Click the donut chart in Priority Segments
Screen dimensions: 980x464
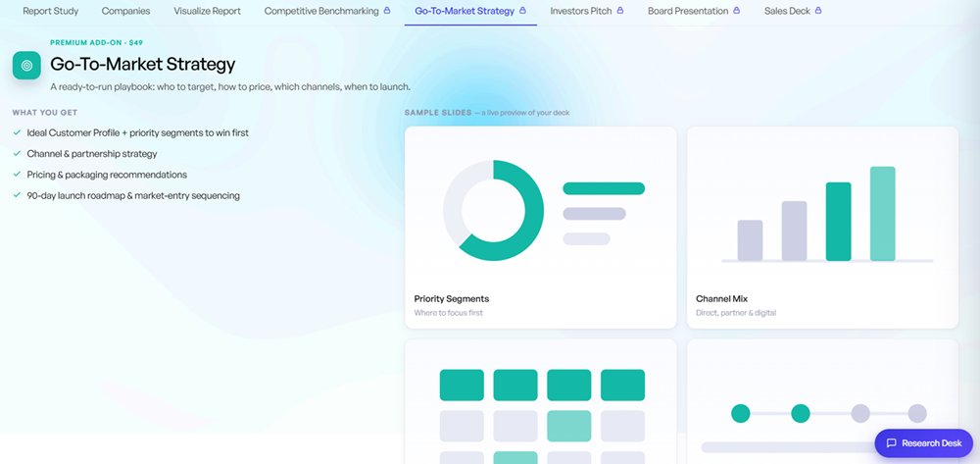[x=494, y=211]
